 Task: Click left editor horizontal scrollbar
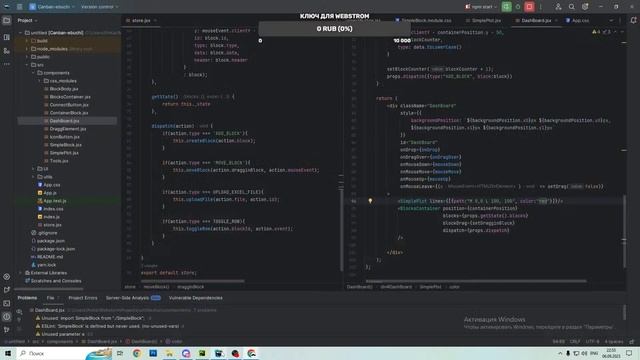point(192,281)
